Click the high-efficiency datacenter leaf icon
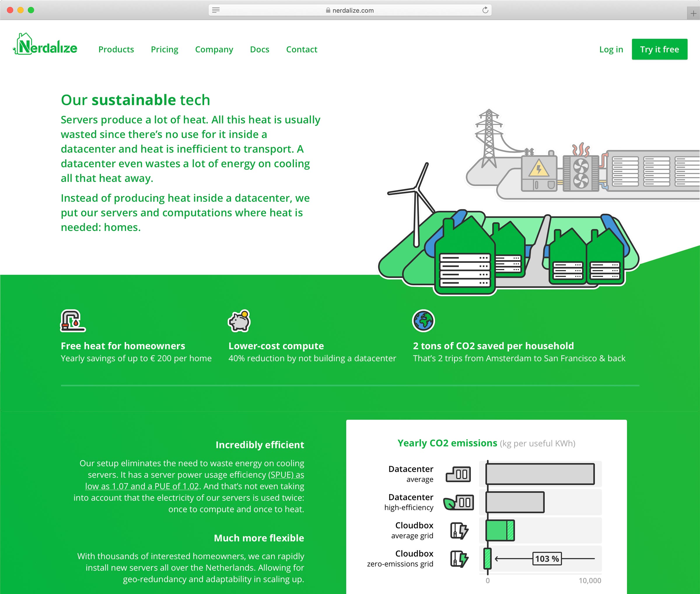Image resolution: width=700 pixels, height=594 pixels. (x=459, y=502)
